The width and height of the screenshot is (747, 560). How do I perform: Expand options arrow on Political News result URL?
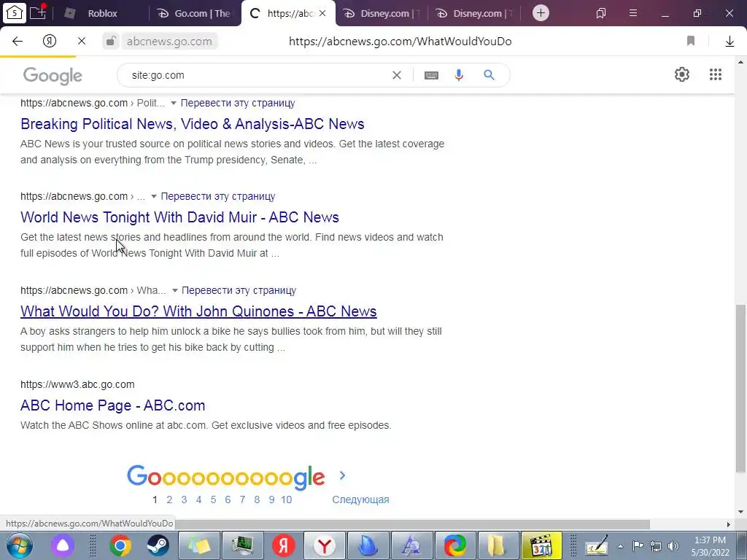174,104
